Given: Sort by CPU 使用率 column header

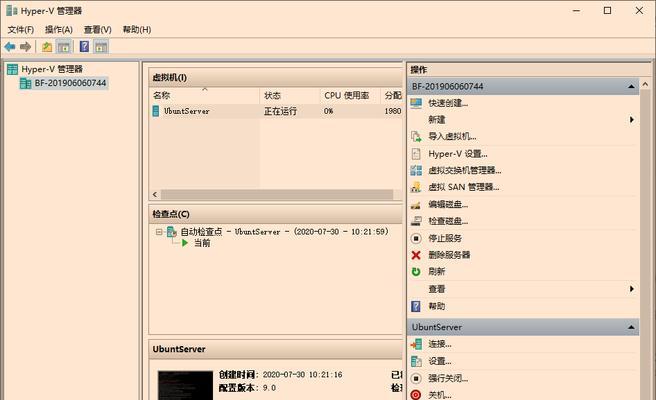Looking at the screenshot, I should tap(350, 95).
